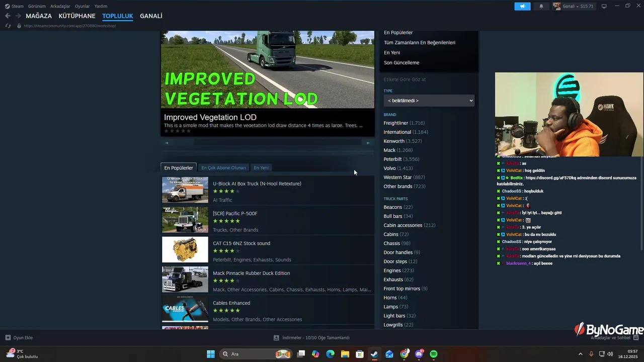Viewport: 644px width, 362px height.
Task: Go to the KÜTÜPHANE tab
Action: click(x=77, y=16)
